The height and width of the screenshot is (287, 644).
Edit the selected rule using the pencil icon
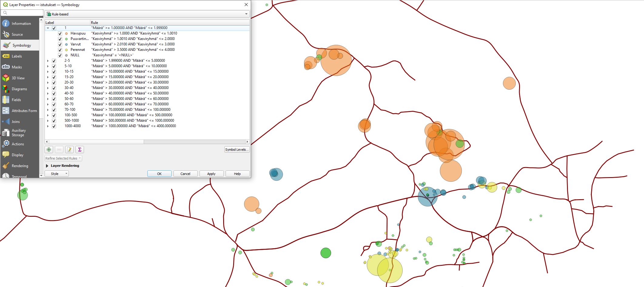pos(69,149)
